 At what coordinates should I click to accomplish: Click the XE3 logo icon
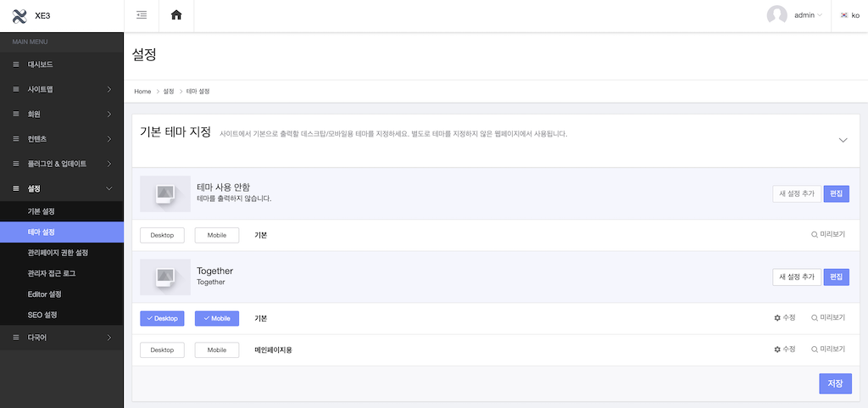pyautogui.click(x=20, y=15)
